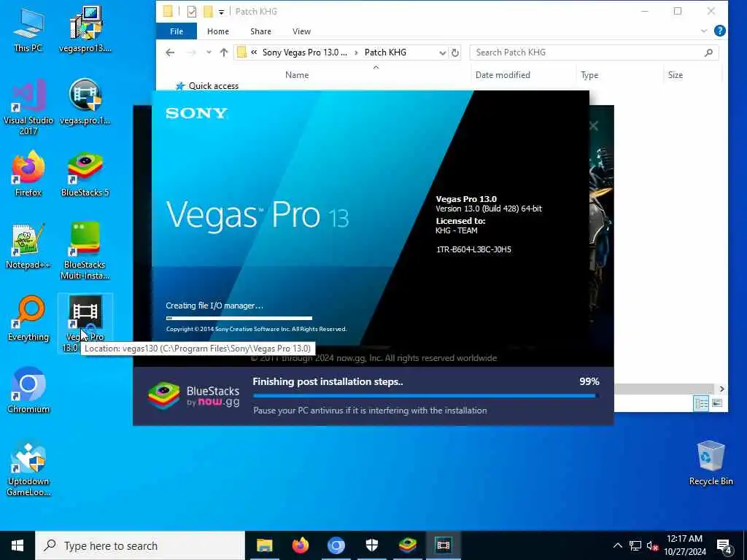The image size is (747, 560).
Task: Click the horizontal scrollbar right arrow
Action: tap(721, 389)
